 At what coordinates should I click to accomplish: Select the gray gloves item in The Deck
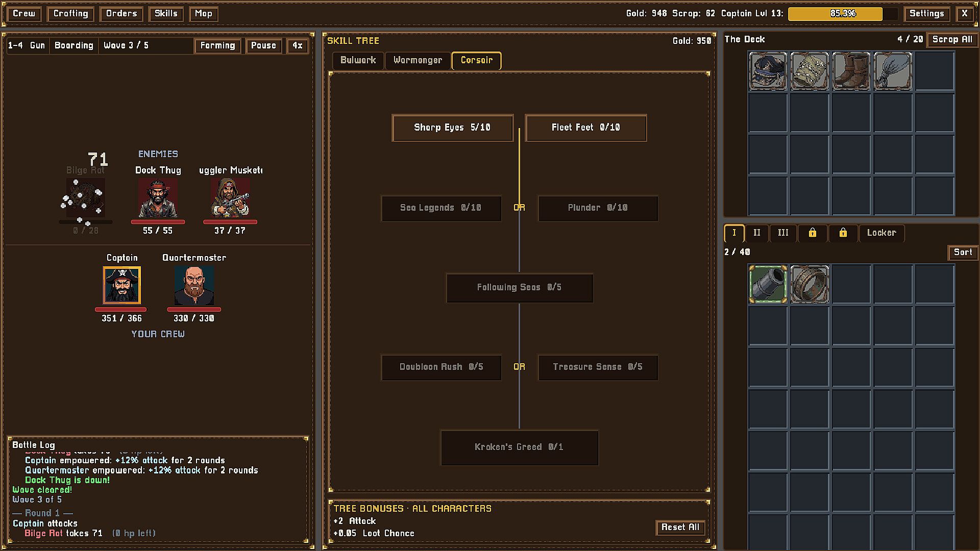tap(893, 71)
